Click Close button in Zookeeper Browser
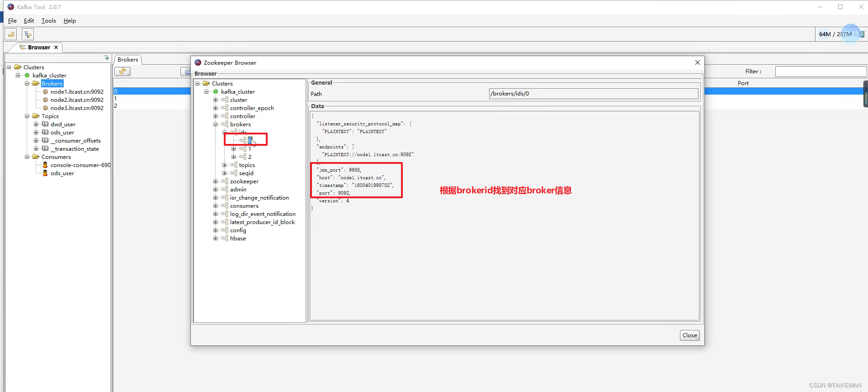 coord(689,335)
